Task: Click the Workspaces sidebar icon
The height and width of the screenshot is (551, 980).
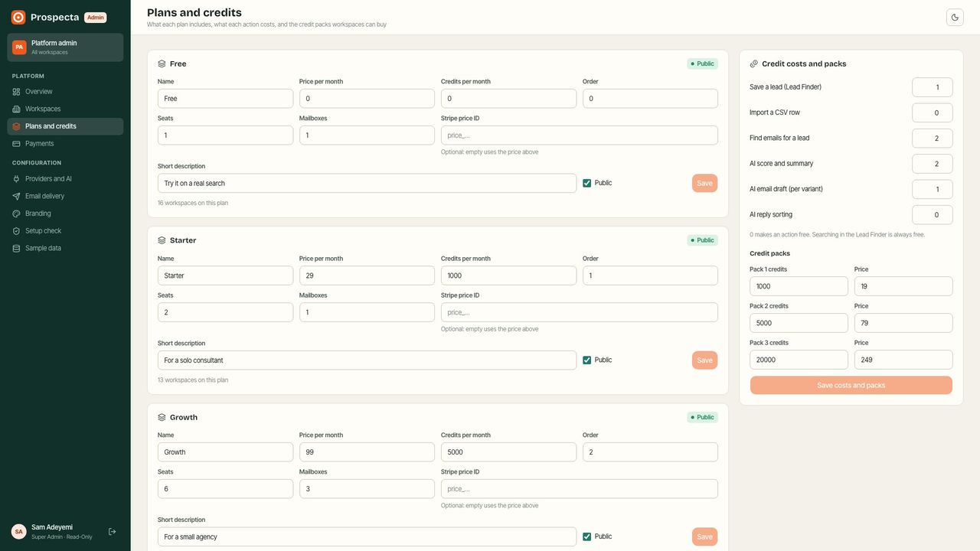Action: pyautogui.click(x=16, y=109)
